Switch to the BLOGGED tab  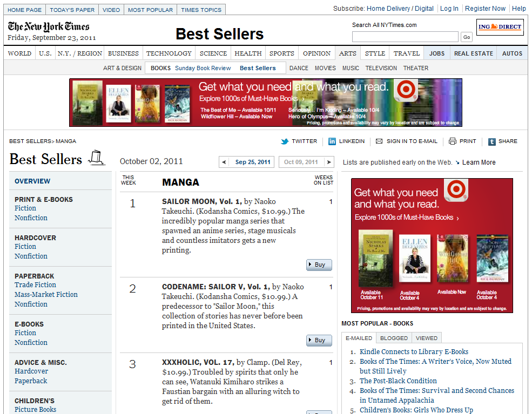click(x=394, y=338)
